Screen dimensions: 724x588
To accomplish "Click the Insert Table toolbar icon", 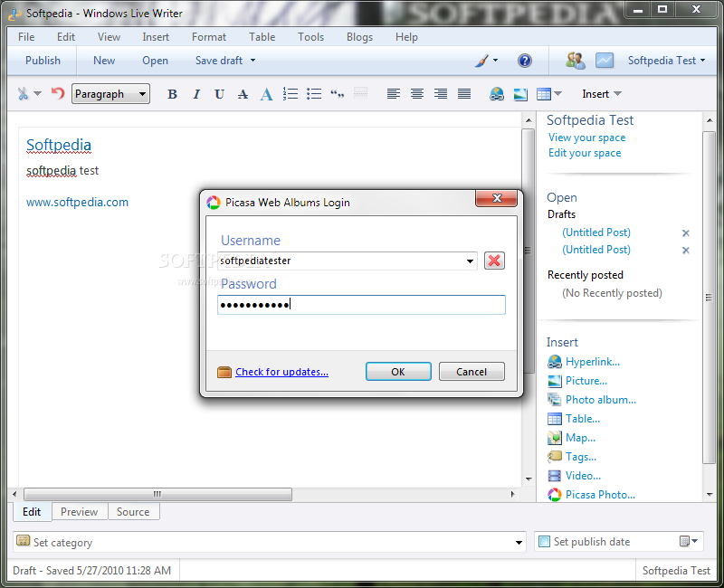I will (x=544, y=94).
